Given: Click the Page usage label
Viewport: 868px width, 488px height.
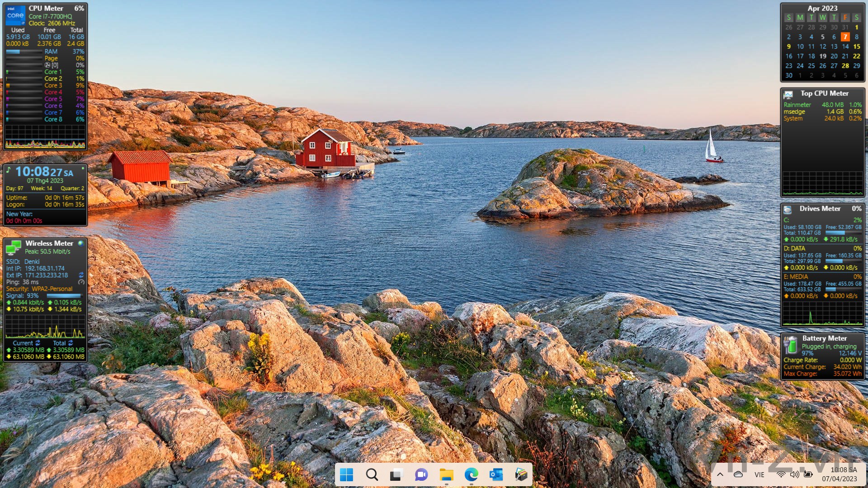Looking at the screenshot, I should (x=51, y=58).
